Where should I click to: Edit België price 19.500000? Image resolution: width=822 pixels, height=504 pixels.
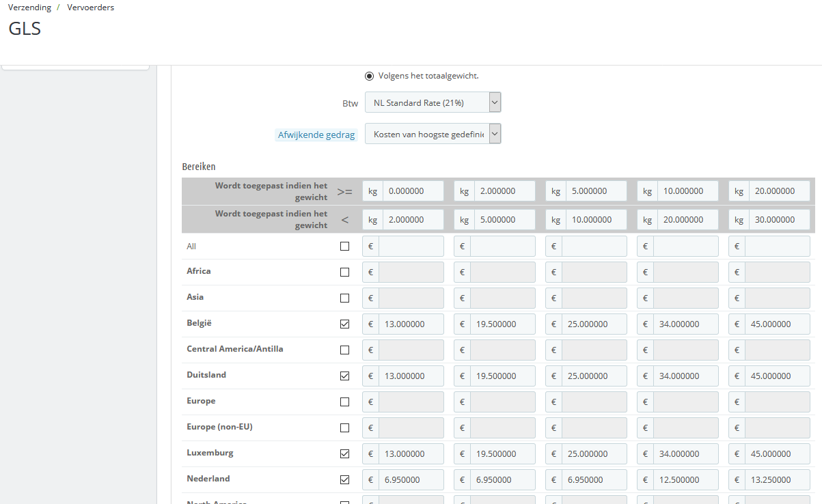[x=503, y=324]
